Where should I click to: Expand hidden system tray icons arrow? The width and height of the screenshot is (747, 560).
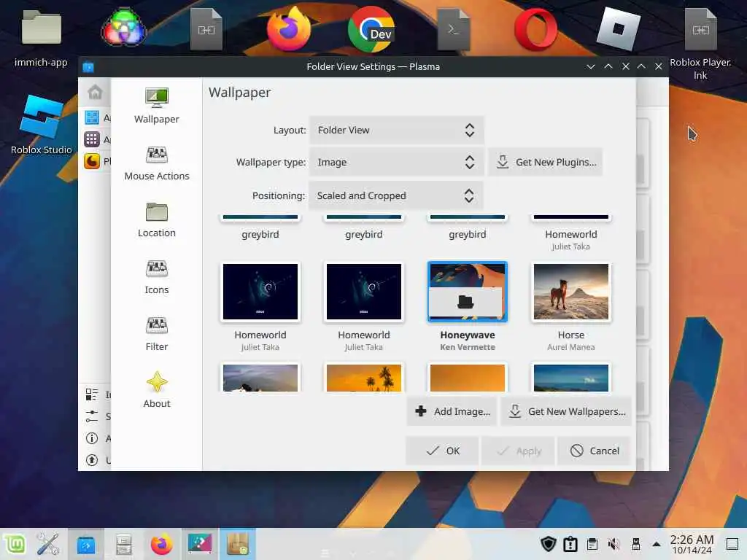[657, 544]
